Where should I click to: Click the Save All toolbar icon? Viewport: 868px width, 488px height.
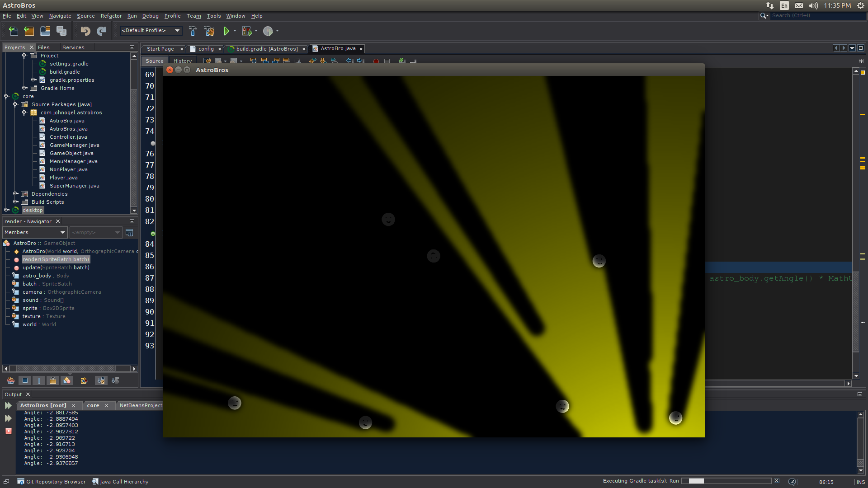(61, 31)
